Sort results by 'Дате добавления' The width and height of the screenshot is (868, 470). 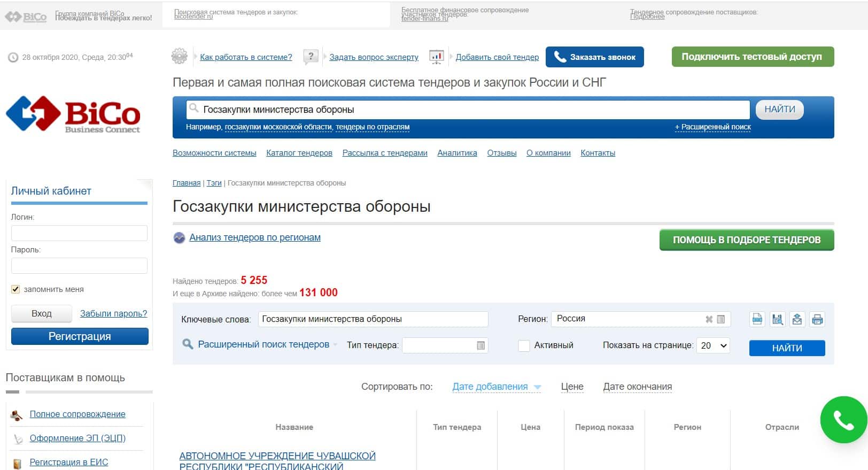tap(490, 387)
